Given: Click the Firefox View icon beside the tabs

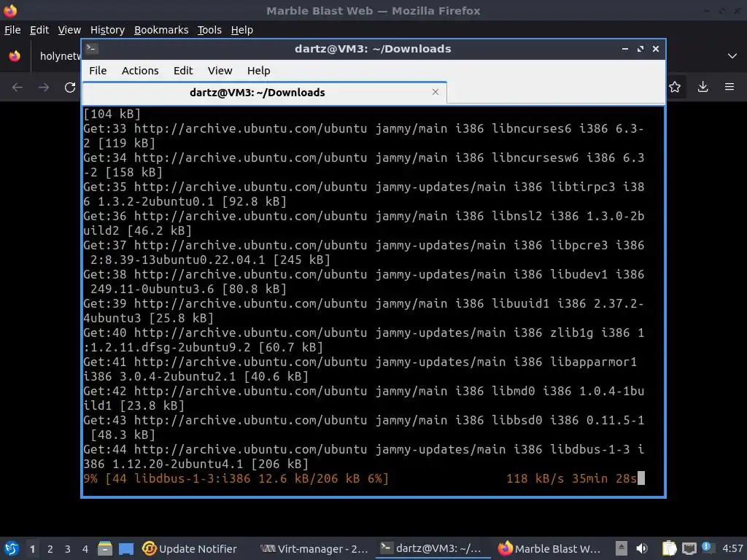Looking at the screenshot, I should (15, 56).
